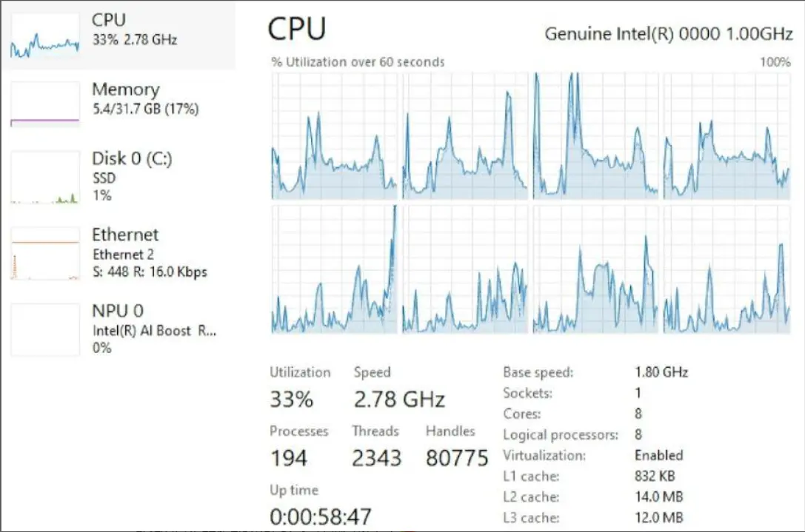Click the third core graph in top row

click(595, 136)
